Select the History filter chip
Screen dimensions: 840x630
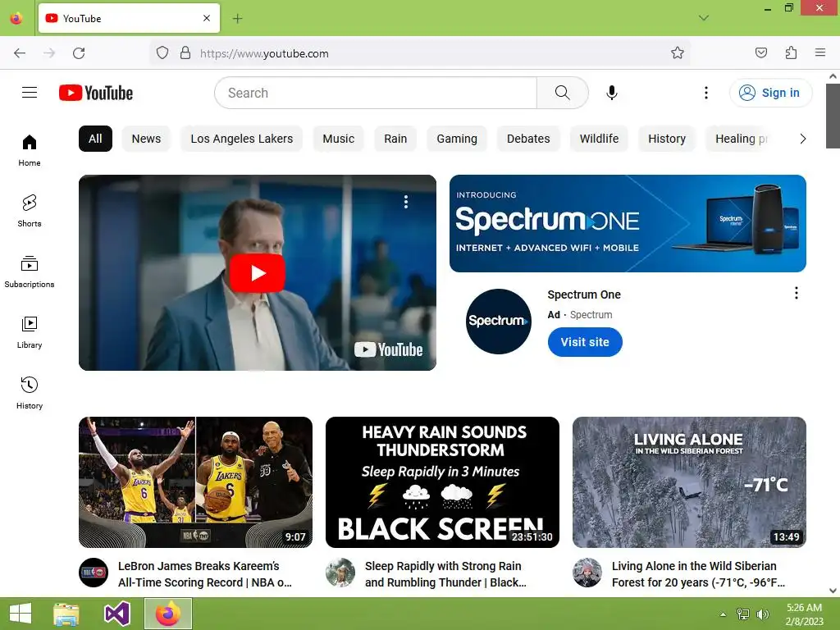(x=667, y=139)
